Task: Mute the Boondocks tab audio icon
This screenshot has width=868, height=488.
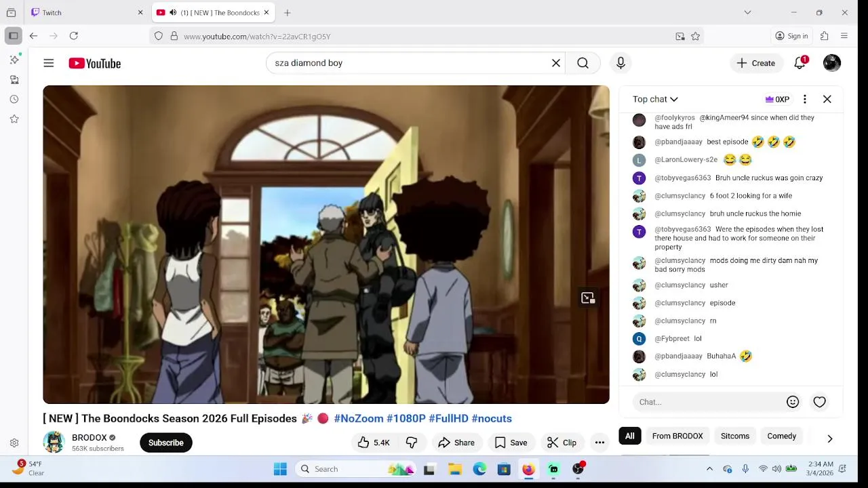Action: [173, 12]
